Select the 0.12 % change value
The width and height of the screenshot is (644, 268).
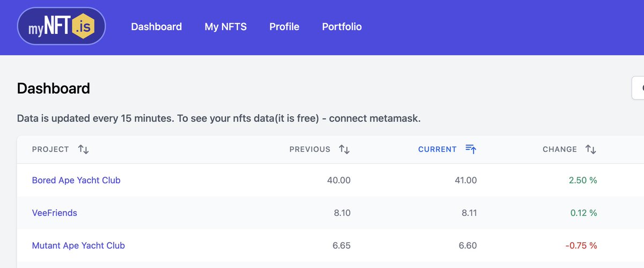583,213
